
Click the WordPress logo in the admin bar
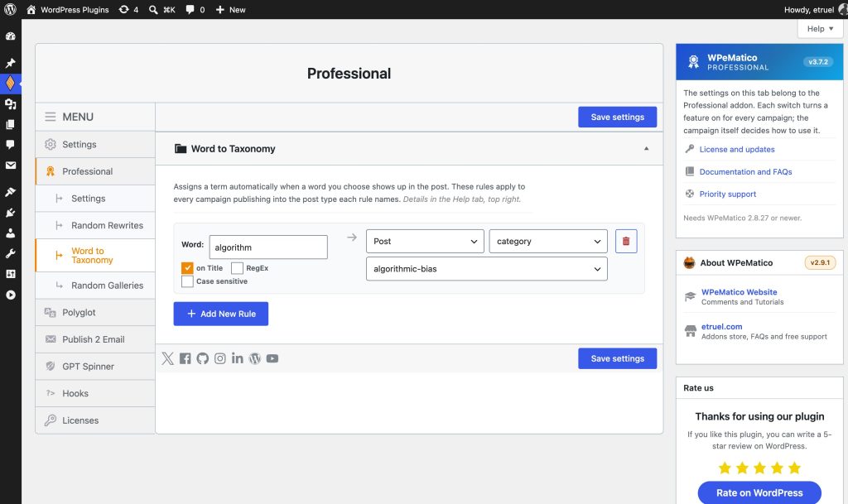pyautogui.click(x=10, y=10)
